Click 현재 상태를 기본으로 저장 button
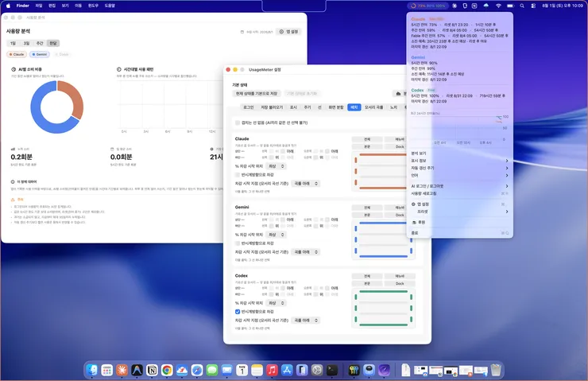The height and width of the screenshot is (381, 588). (x=257, y=94)
